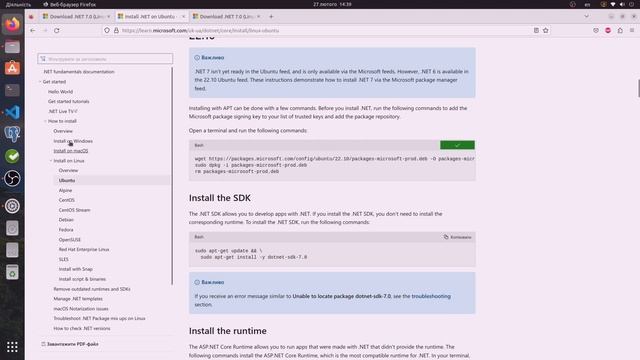Switch to the first Download .NET 7.0 tab
Viewport: 640px width, 360px height.
pos(77,17)
